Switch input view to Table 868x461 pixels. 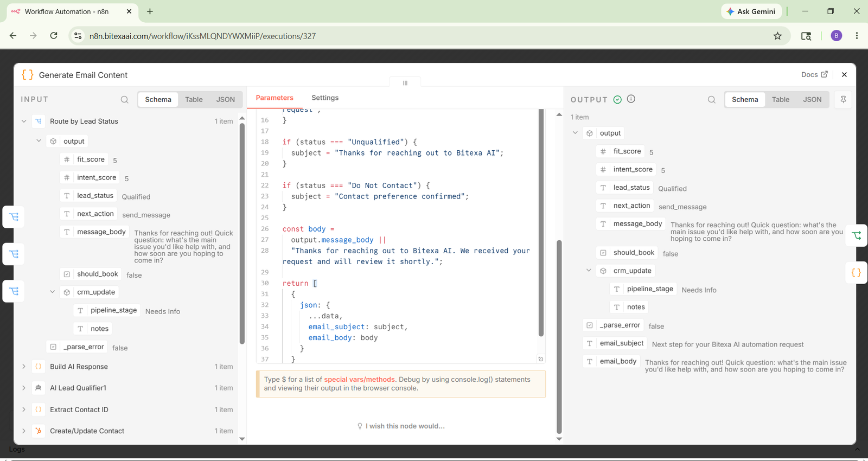(x=194, y=100)
